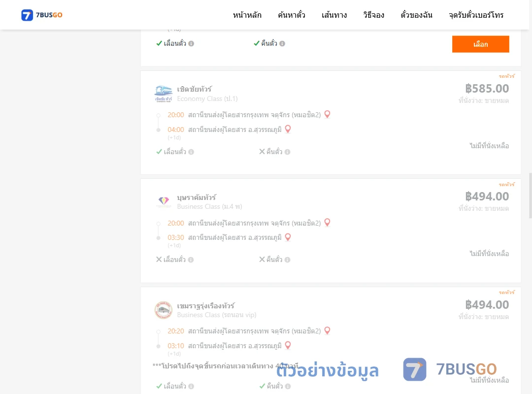Click บุษราคัมทัวร์ operator logo
This screenshot has width=532, height=394.
(164, 201)
